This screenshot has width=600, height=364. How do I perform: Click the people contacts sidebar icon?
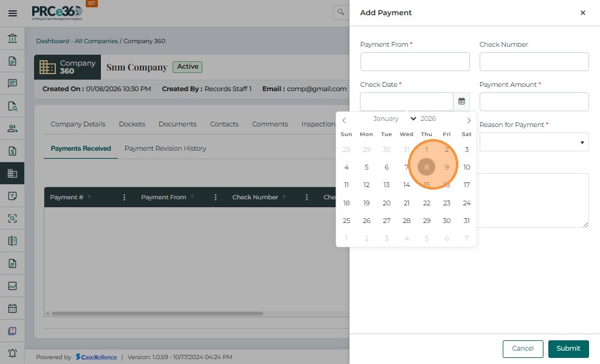coord(12,128)
